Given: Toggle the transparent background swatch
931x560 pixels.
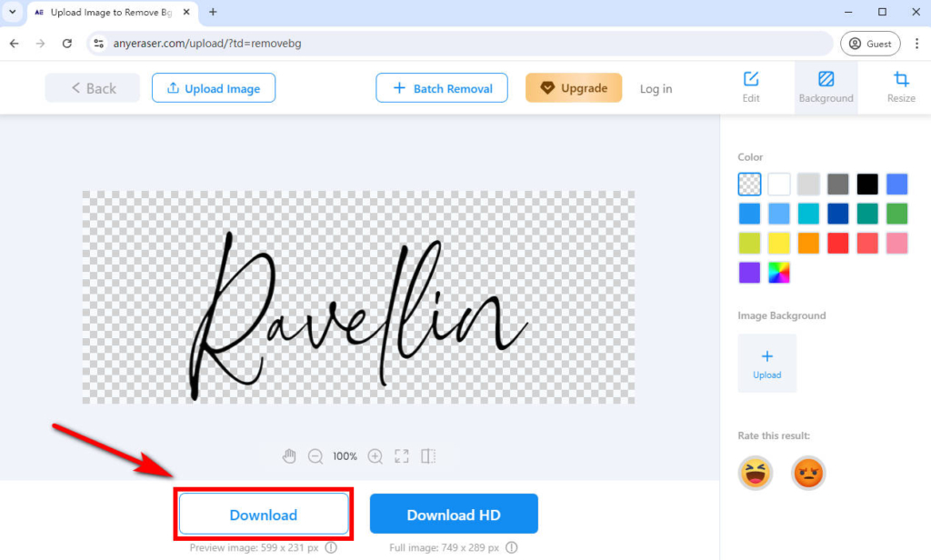Looking at the screenshot, I should coord(749,184).
